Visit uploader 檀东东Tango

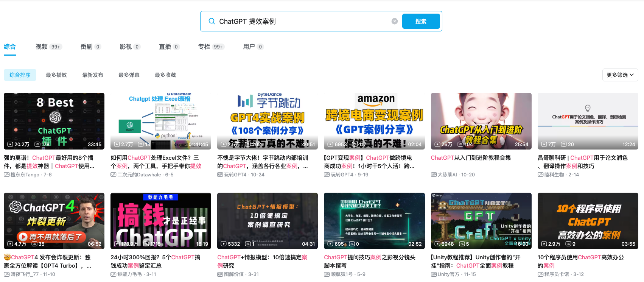pyautogui.click(x=25, y=175)
